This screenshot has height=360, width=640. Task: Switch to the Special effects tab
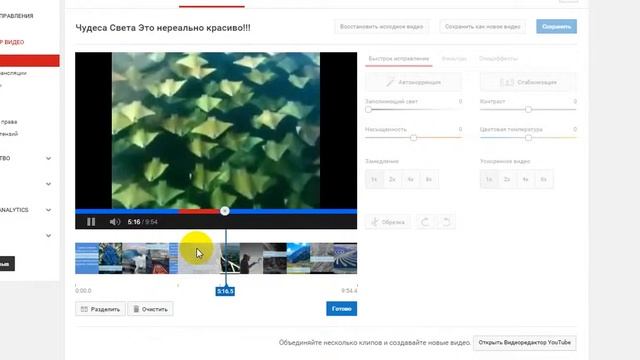pyautogui.click(x=498, y=59)
